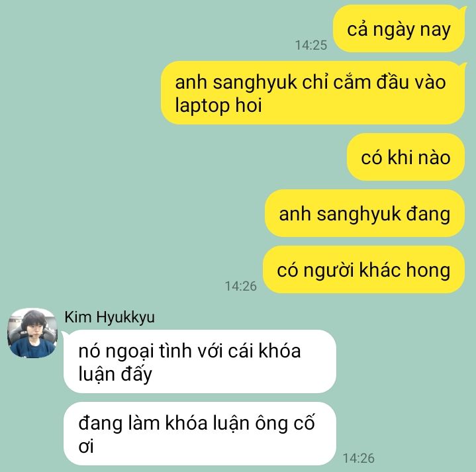
Task: Select the "đang làm khóa luận ông cố ơi" bubble
Action: point(200,434)
